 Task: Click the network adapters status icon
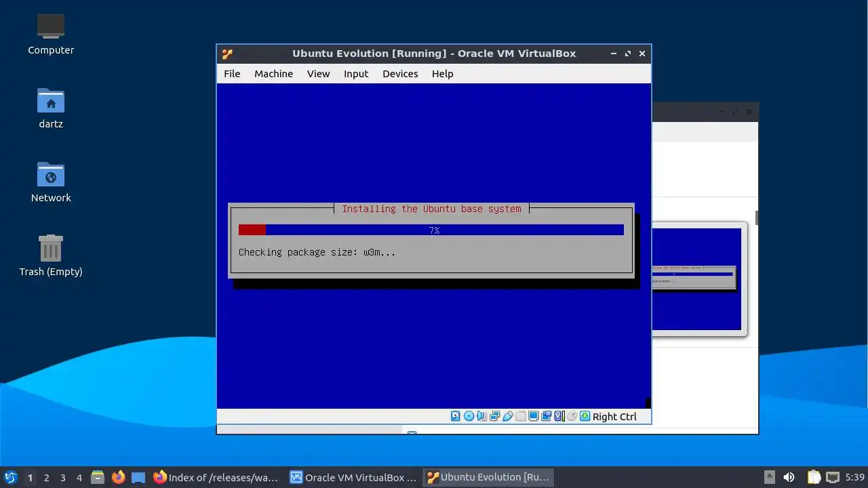pyautogui.click(x=494, y=416)
